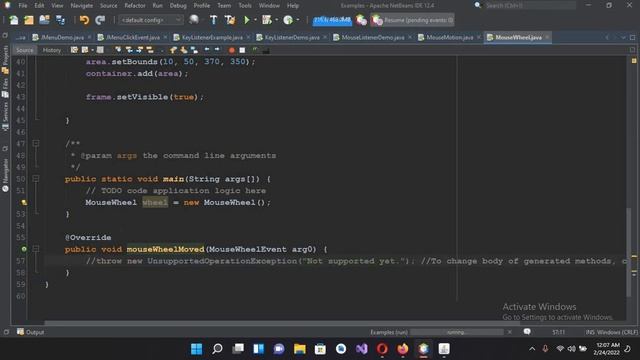The image size is (640, 360).
Task: Click the editor Shift Line Right icon
Action: click(x=217, y=50)
